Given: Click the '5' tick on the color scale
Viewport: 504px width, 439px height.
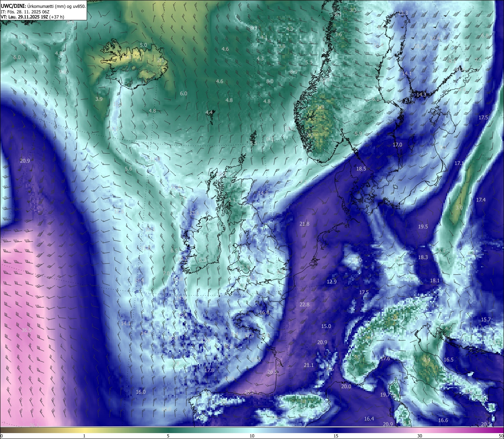Looking at the screenshot, I should click(x=168, y=436).
